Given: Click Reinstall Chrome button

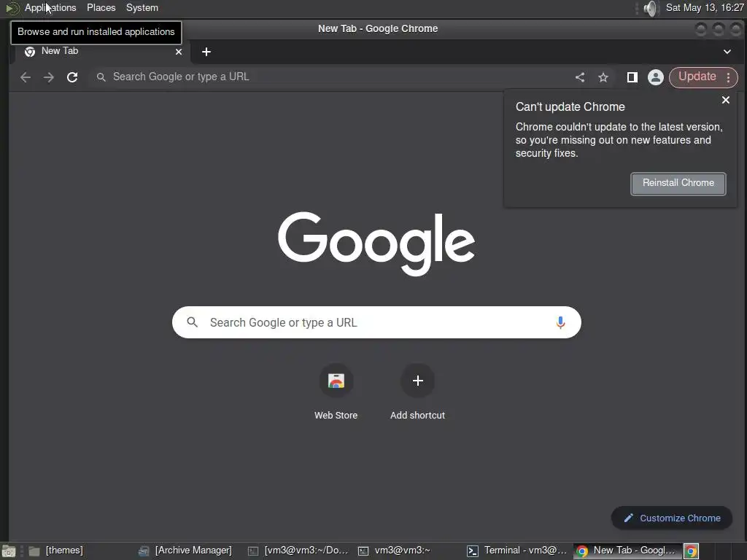Looking at the screenshot, I should click(x=678, y=183).
